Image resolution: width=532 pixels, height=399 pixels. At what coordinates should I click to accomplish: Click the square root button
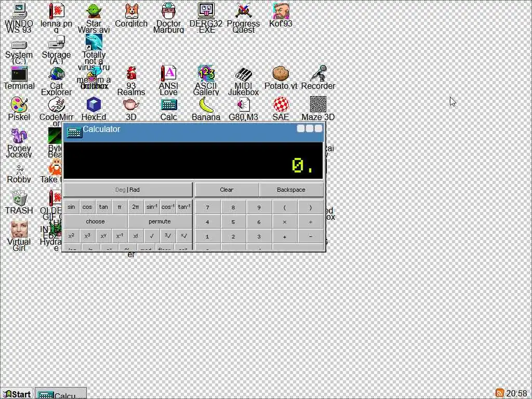[x=151, y=236]
